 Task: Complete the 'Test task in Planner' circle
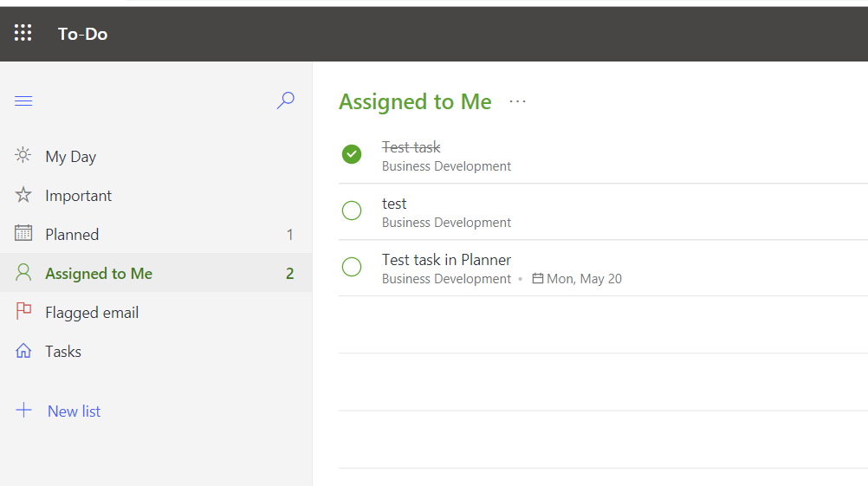[x=352, y=267]
